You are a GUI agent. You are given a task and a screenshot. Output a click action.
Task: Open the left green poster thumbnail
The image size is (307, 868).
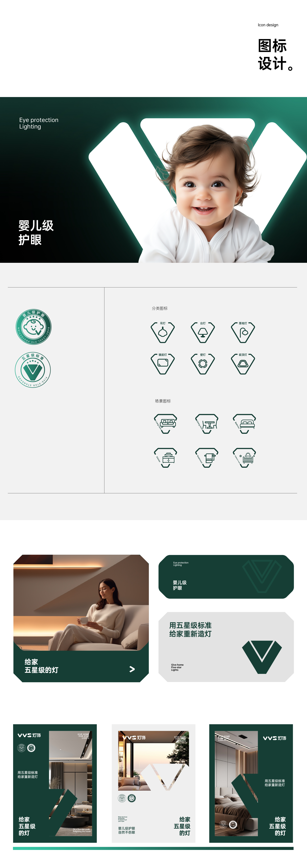click(55, 783)
